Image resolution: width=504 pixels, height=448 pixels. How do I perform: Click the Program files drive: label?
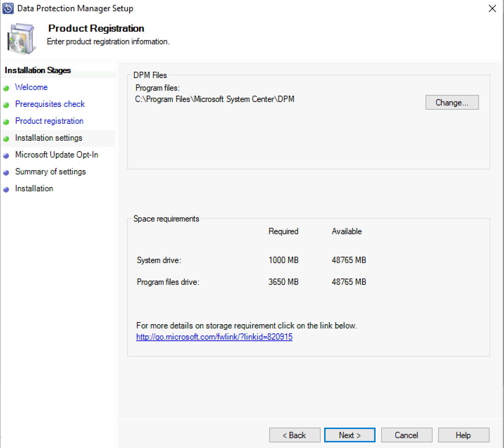(x=168, y=282)
